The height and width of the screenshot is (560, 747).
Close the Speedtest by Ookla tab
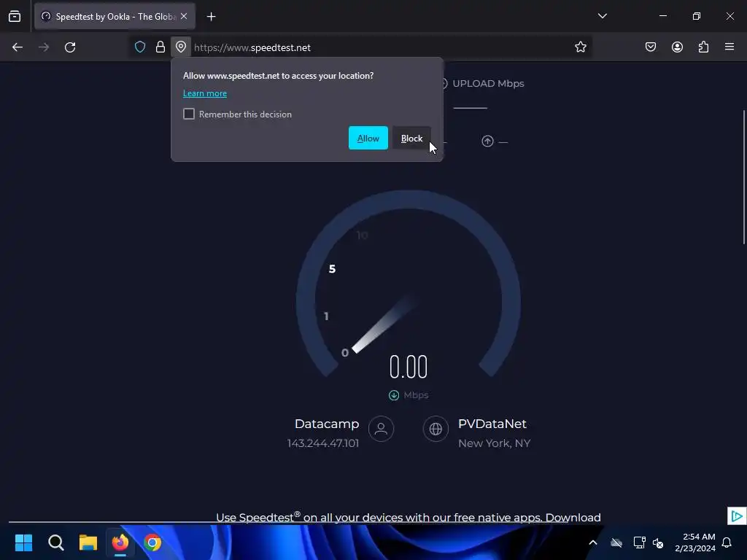184,16
